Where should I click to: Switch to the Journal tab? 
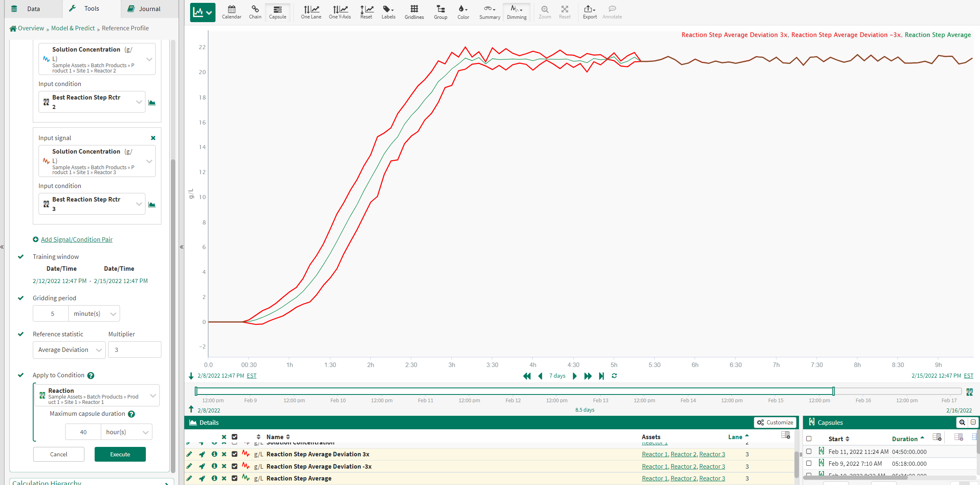pos(144,9)
